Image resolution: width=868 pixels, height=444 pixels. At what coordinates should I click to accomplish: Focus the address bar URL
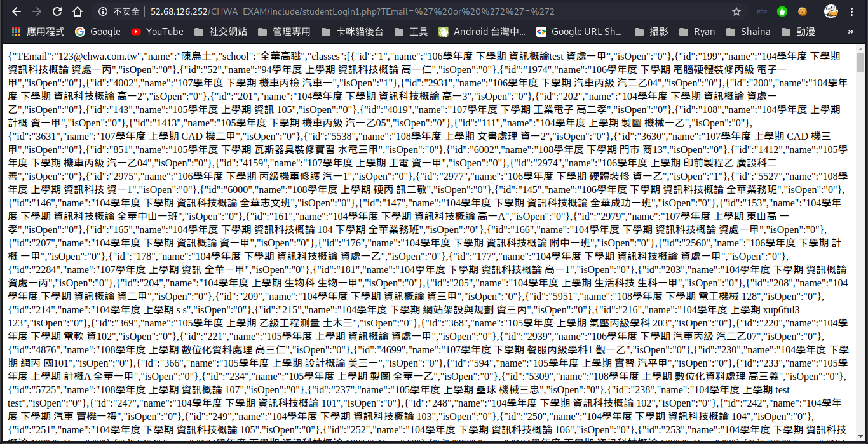(x=353, y=11)
